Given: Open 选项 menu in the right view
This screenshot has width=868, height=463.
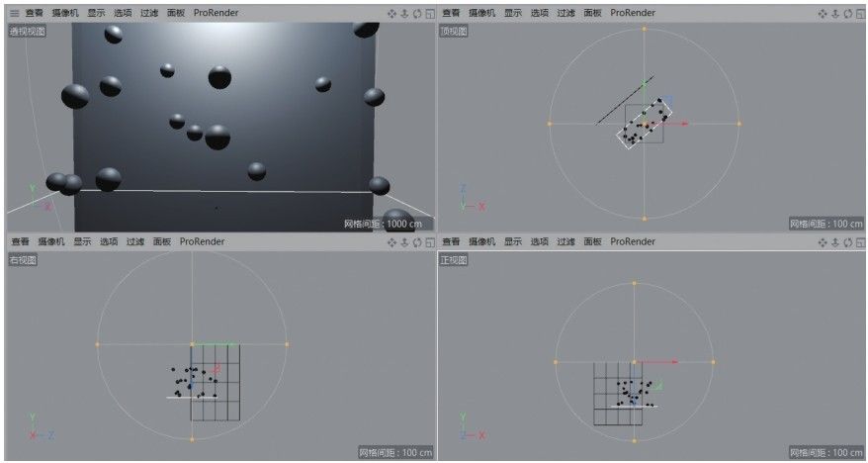Looking at the screenshot, I should [109, 241].
